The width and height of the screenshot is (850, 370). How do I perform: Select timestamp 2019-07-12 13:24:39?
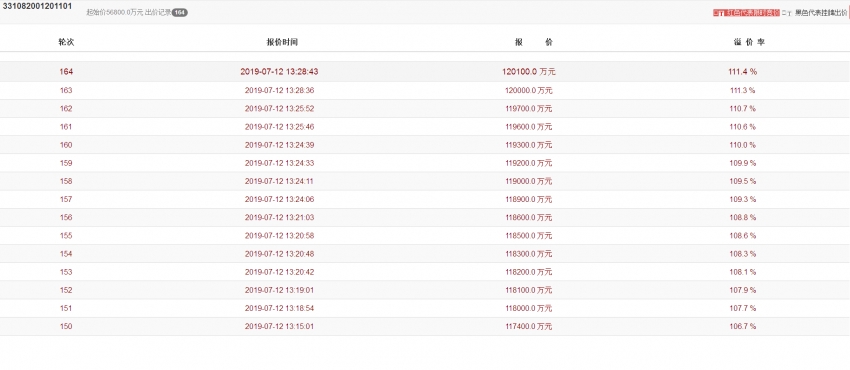click(x=279, y=145)
